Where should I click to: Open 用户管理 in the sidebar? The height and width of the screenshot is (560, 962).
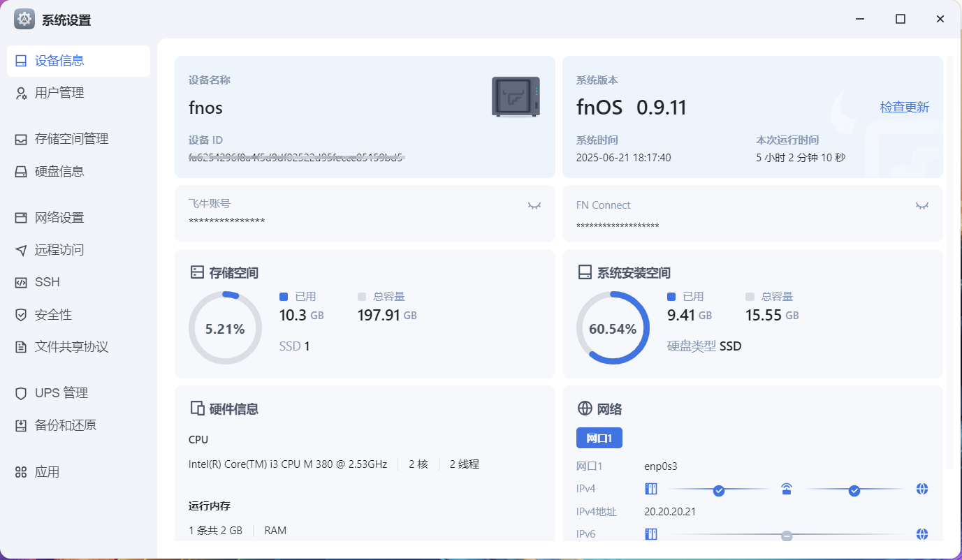(78, 93)
